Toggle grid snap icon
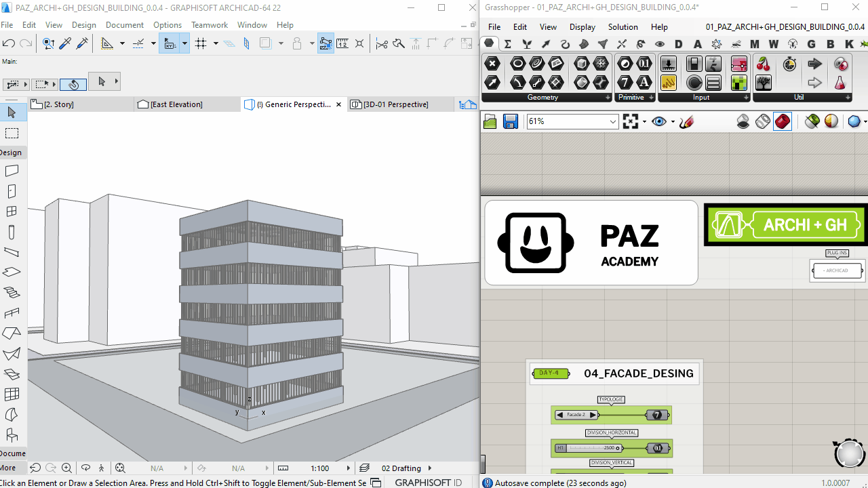 [201, 43]
